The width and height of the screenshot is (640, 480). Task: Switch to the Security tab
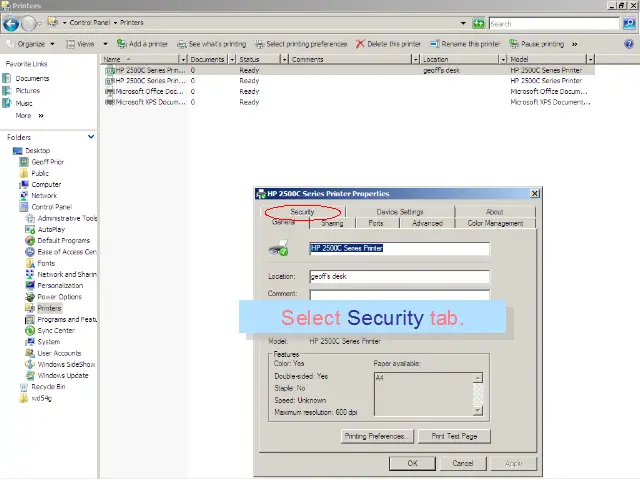[x=302, y=212]
